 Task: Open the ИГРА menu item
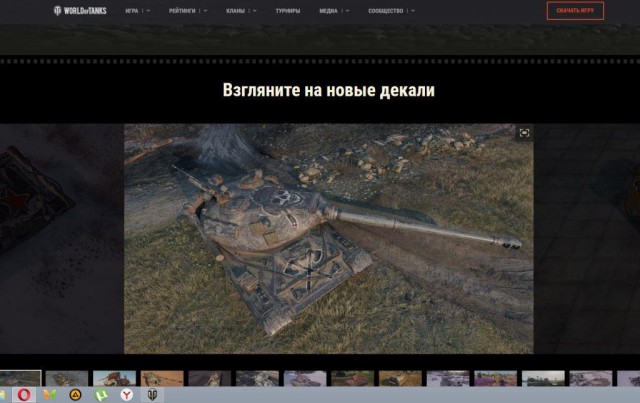132,11
